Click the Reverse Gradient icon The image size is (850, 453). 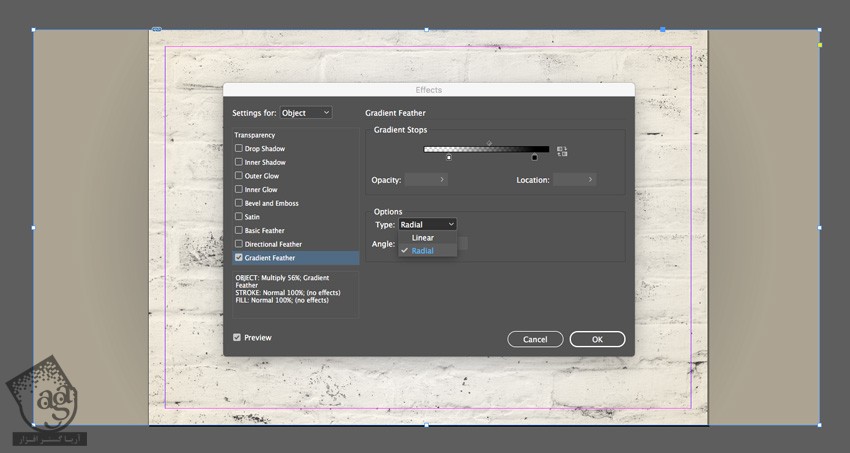coord(562,151)
